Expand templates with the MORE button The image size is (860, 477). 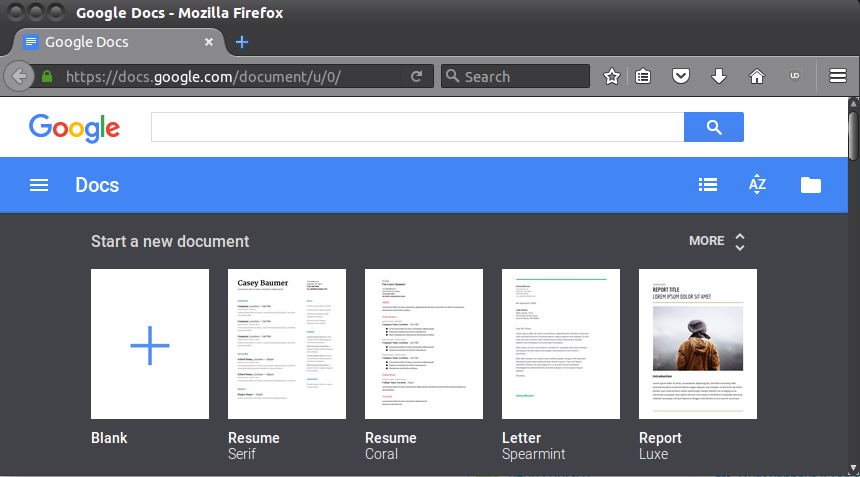tap(717, 241)
